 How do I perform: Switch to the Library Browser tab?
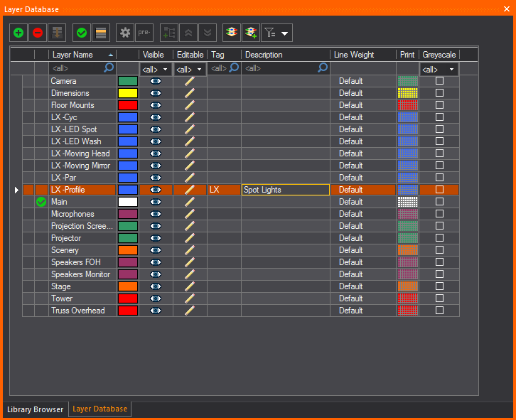(35, 409)
